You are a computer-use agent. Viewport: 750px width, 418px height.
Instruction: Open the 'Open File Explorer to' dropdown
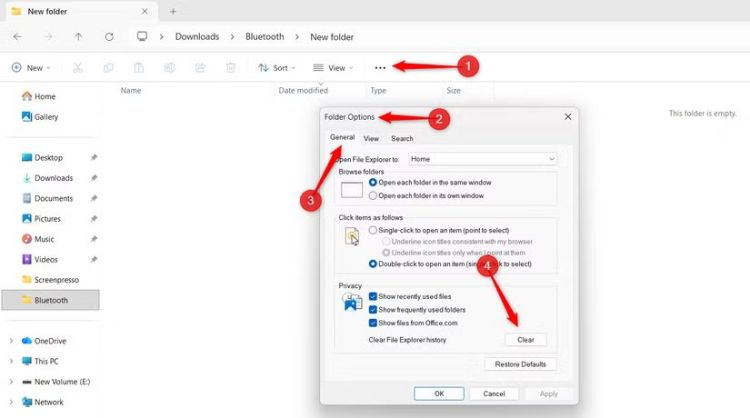pos(481,158)
